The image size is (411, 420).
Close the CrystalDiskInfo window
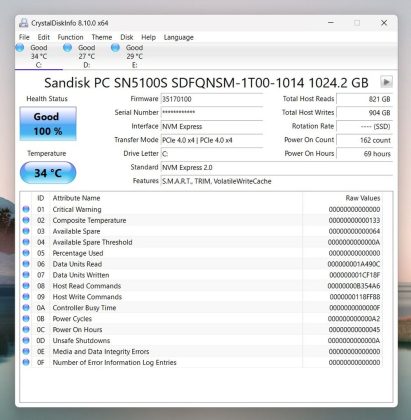[384, 23]
